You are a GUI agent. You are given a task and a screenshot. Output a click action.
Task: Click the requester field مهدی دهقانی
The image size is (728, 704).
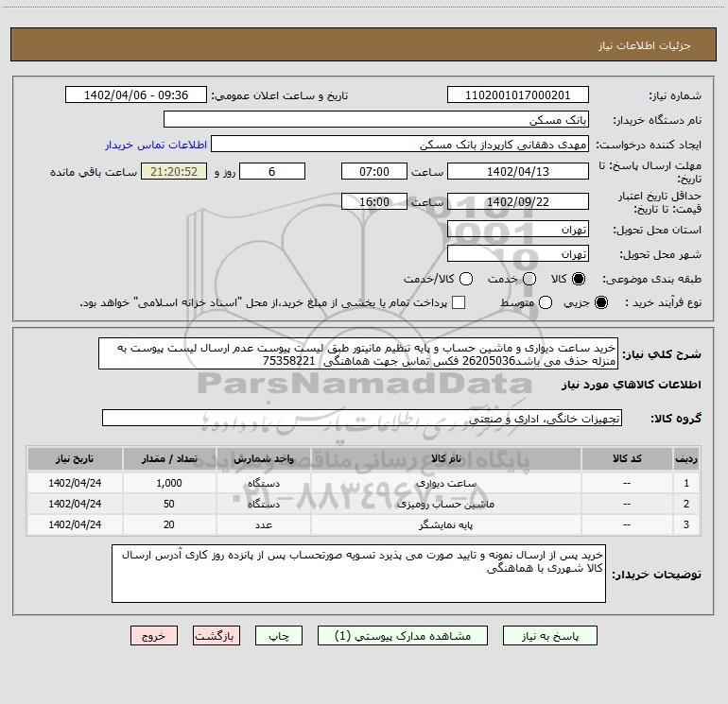[400, 145]
